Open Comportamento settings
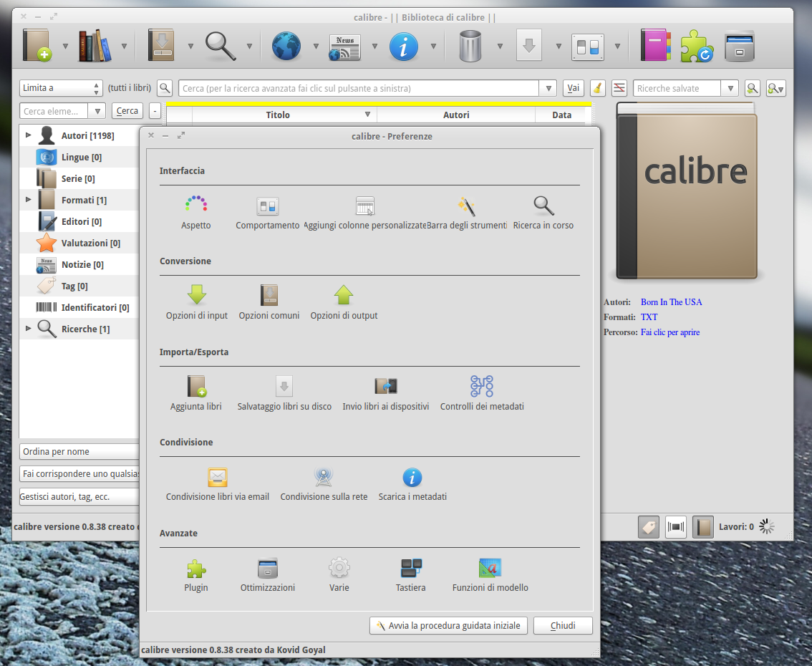812x666 pixels. 267,213
